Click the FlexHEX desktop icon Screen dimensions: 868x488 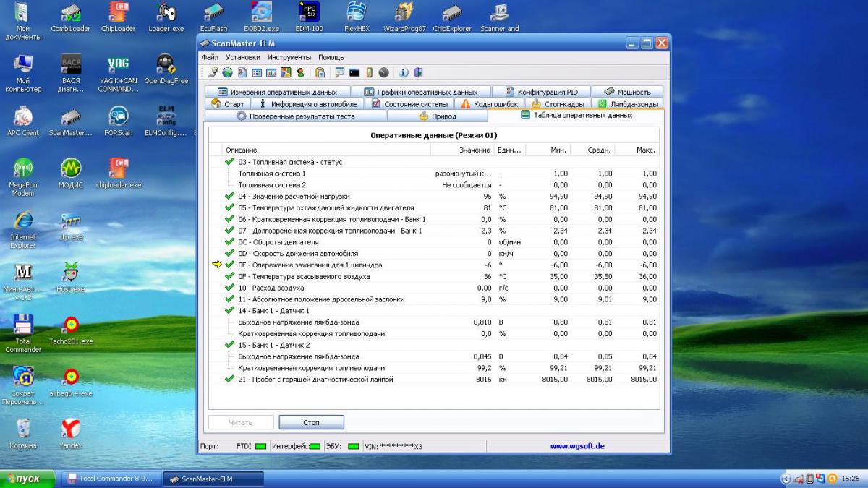click(357, 18)
